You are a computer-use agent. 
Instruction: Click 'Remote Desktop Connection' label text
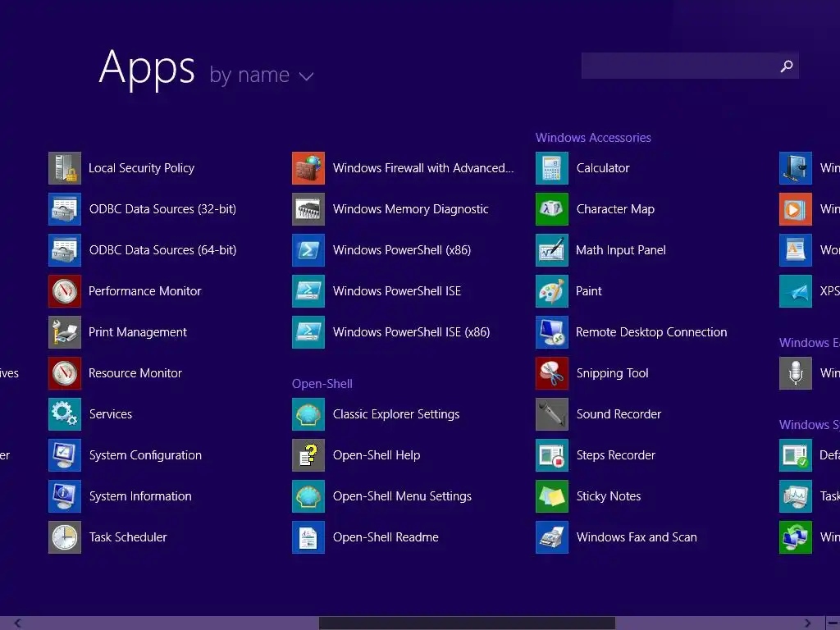tap(651, 332)
